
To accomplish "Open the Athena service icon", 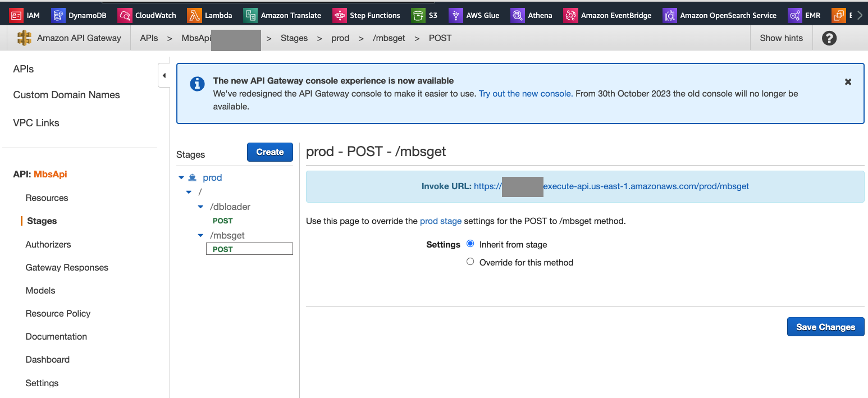I will (518, 15).
